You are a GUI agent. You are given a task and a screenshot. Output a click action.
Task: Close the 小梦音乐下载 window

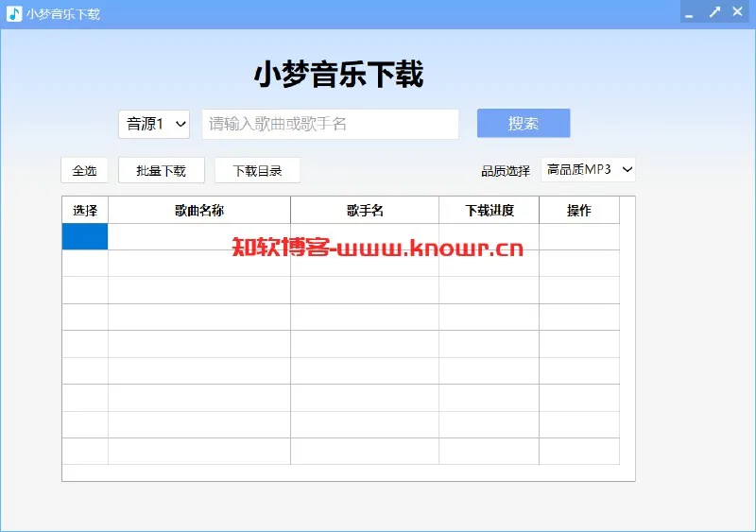pos(738,11)
